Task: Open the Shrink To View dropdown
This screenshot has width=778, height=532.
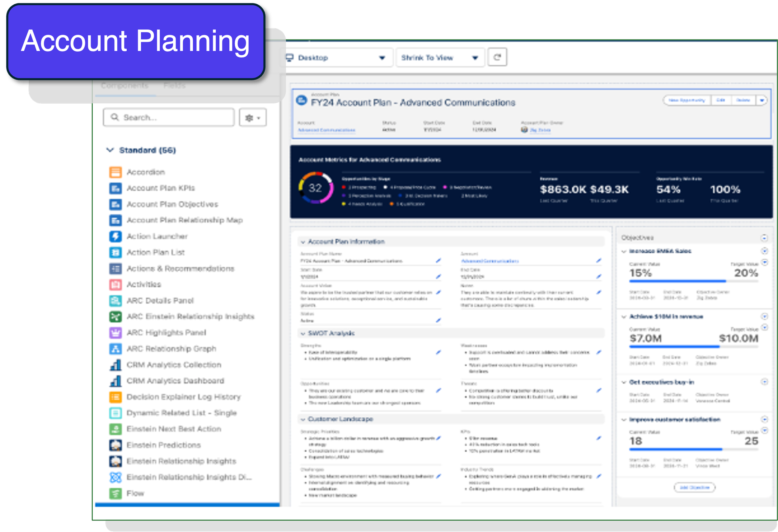Action: [x=440, y=58]
